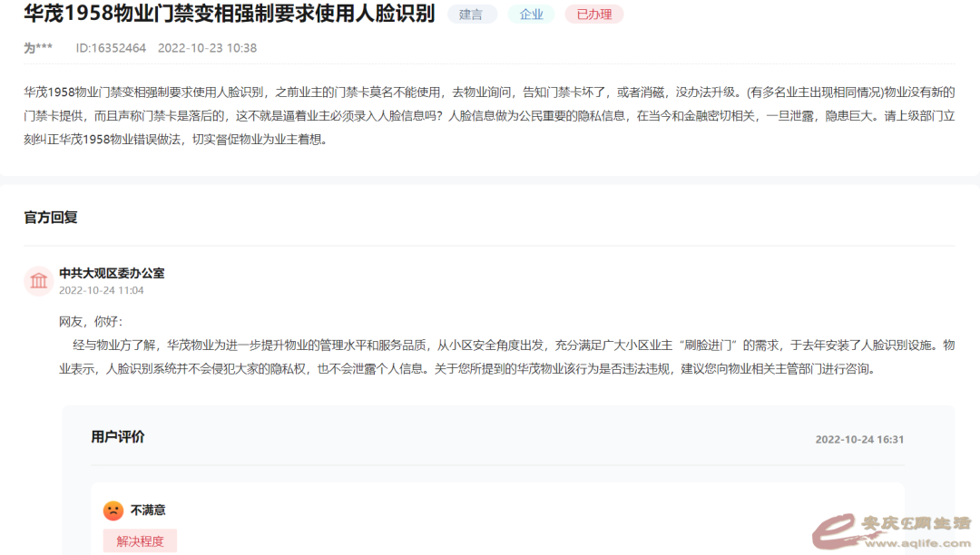Select the 建言 category tag
Screen dimensions: 980x555
coord(472,15)
